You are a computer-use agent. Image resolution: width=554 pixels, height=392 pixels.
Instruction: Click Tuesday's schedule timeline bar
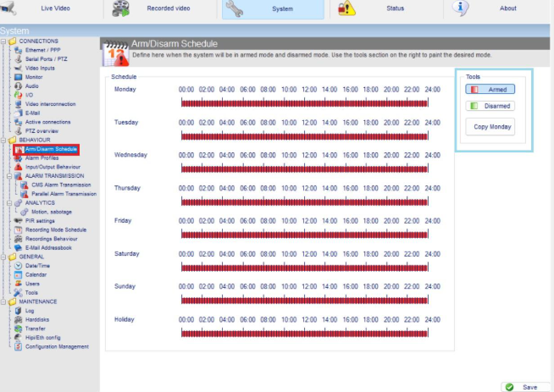click(305, 136)
